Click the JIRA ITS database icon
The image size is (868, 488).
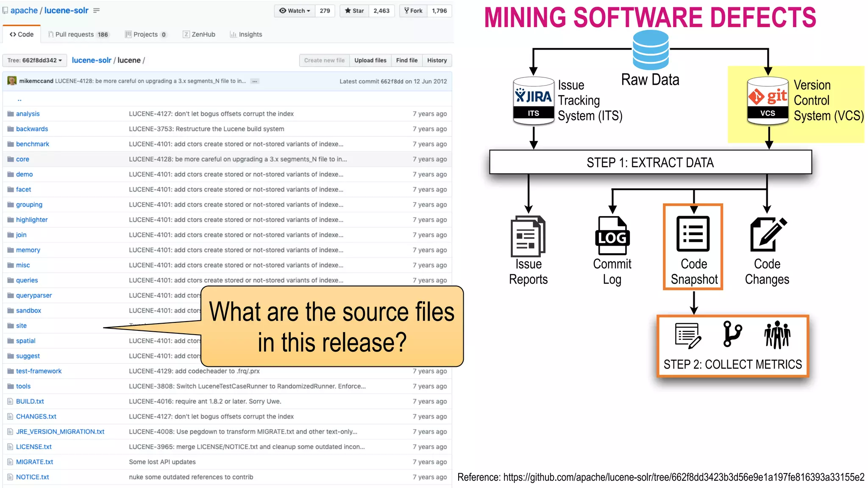(x=534, y=101)
